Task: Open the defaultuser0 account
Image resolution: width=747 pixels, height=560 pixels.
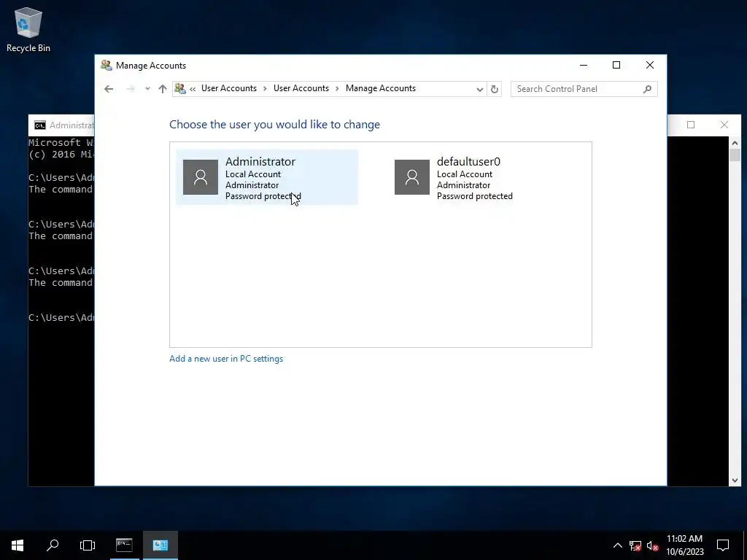Action: (479, 177)
